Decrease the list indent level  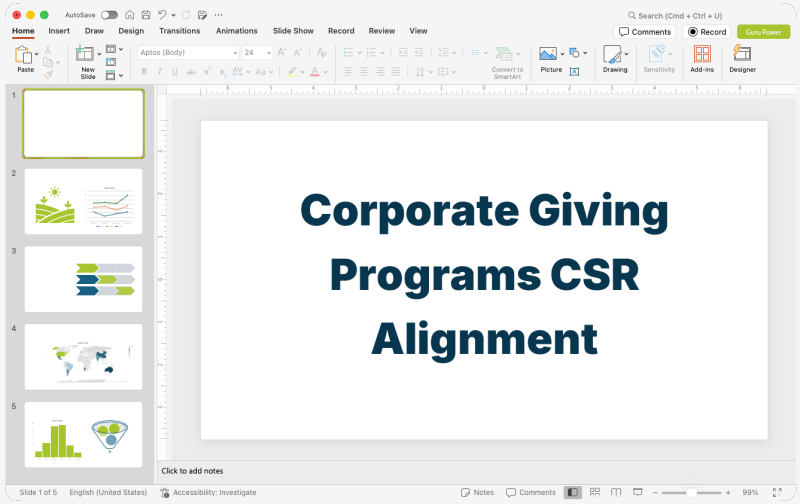[403, 52]
